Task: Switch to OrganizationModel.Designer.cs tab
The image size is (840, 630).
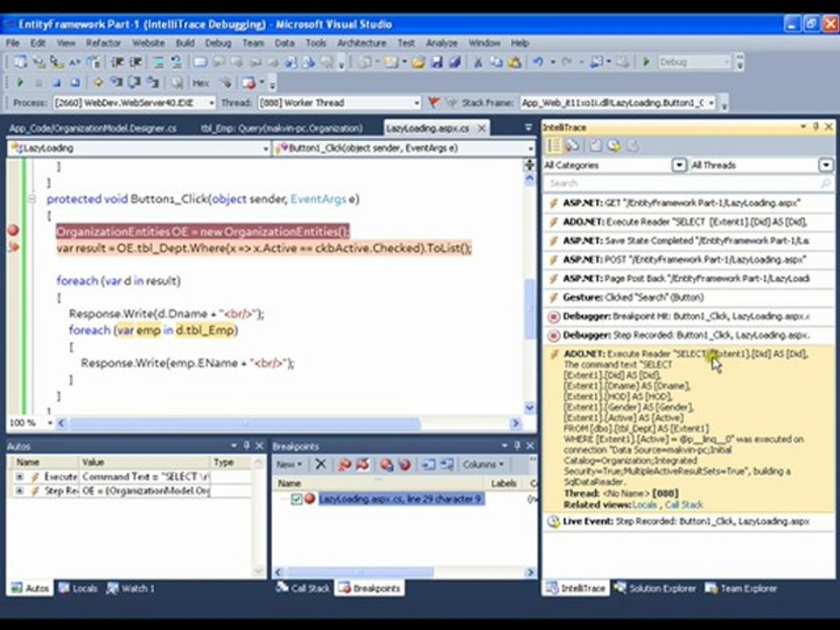Action: (93, 129)
